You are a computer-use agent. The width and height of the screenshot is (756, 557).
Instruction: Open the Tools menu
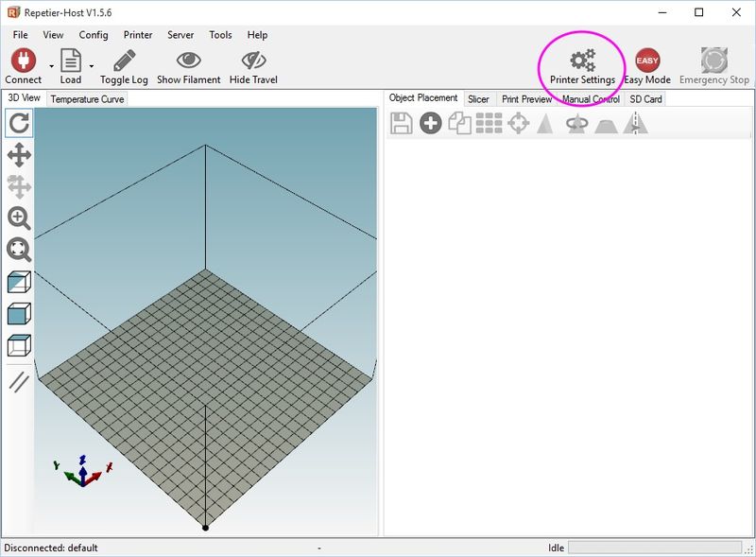coord(220,35)
